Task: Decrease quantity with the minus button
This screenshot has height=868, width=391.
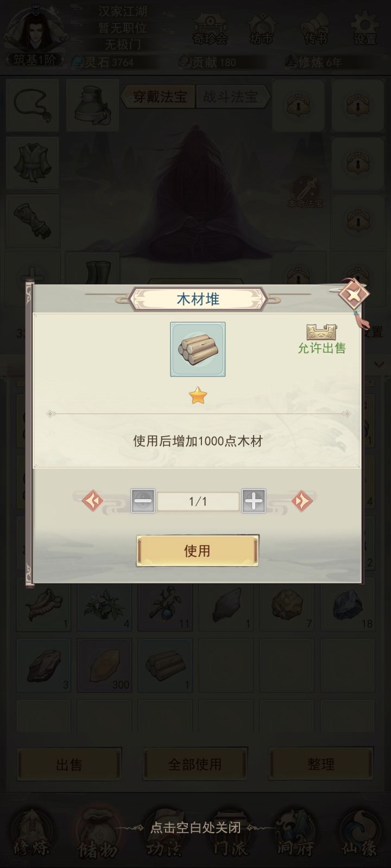Action: 143,501
